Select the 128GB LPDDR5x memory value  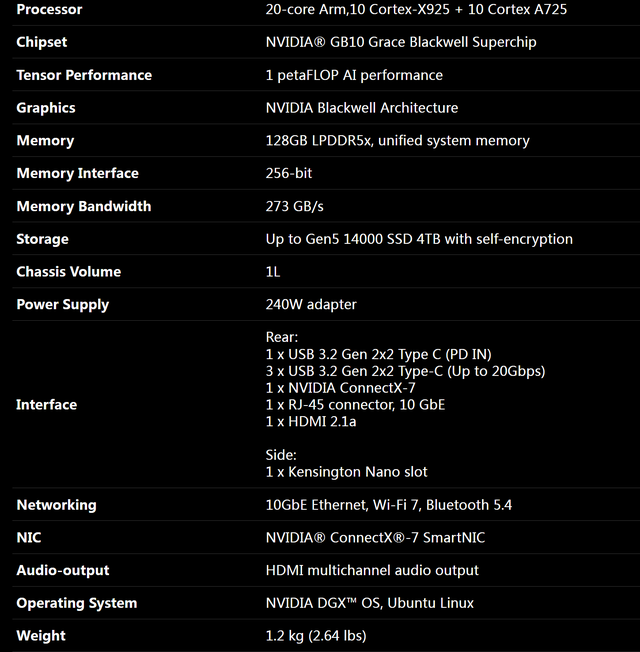397,141
